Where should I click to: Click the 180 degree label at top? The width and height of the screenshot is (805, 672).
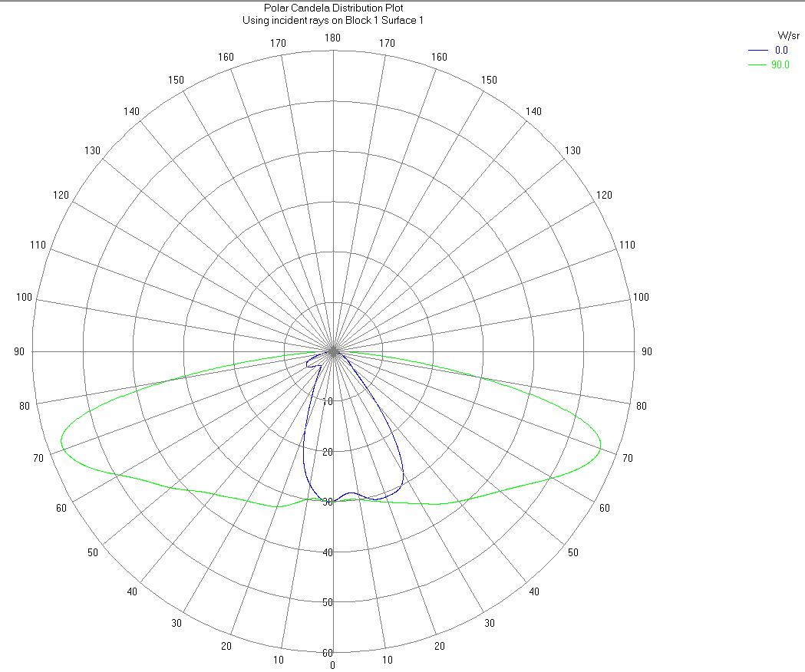[332, 38]
